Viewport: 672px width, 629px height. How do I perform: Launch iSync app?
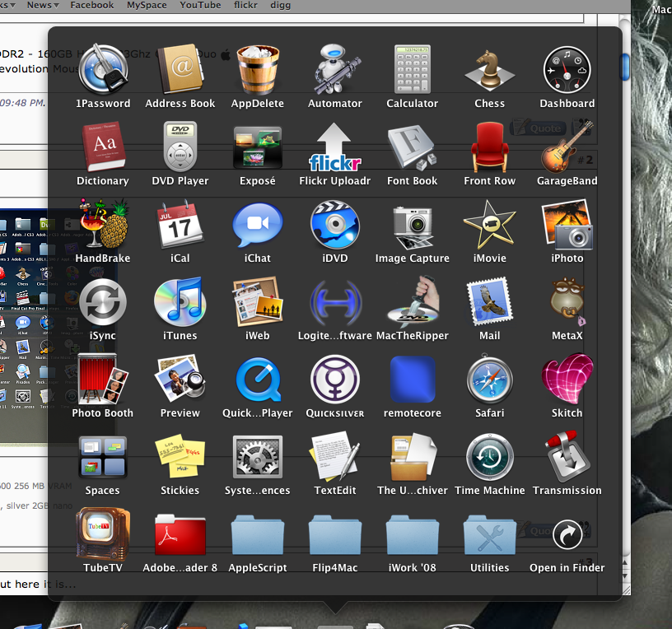pos(103,302)
